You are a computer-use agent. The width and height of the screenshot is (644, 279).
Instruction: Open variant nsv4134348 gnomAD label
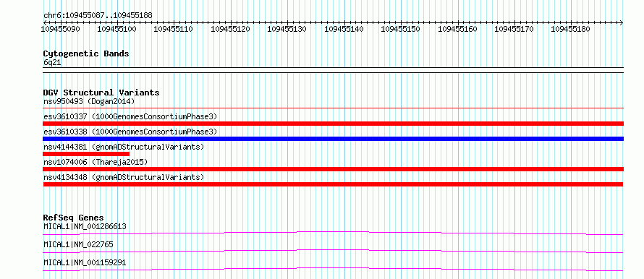click(124, 177)
